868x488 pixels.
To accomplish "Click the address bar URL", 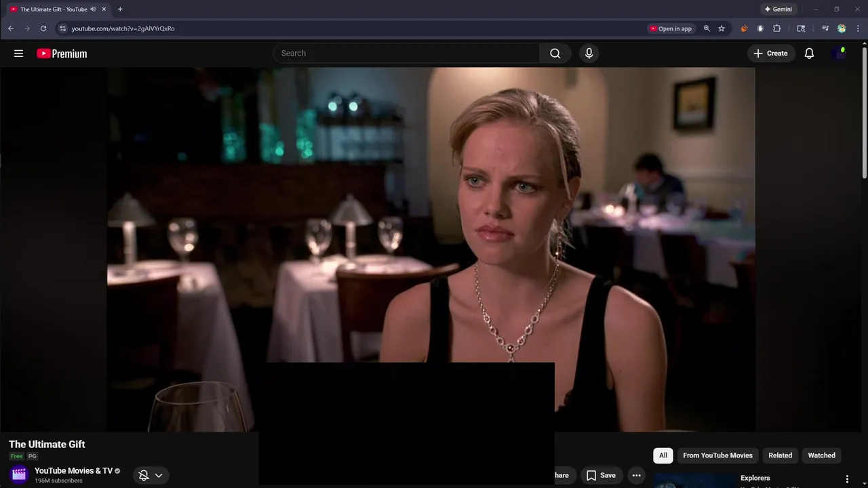I will coord(123,28).
